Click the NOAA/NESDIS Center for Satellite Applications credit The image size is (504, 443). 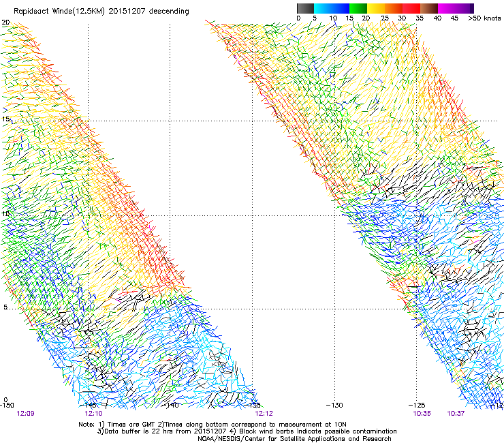point(294,439)
